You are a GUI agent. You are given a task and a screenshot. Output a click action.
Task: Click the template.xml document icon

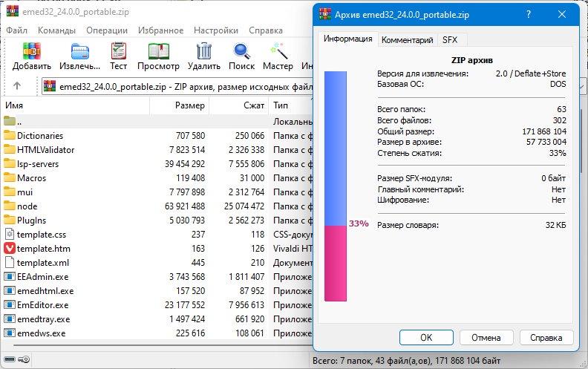[10, 263]
